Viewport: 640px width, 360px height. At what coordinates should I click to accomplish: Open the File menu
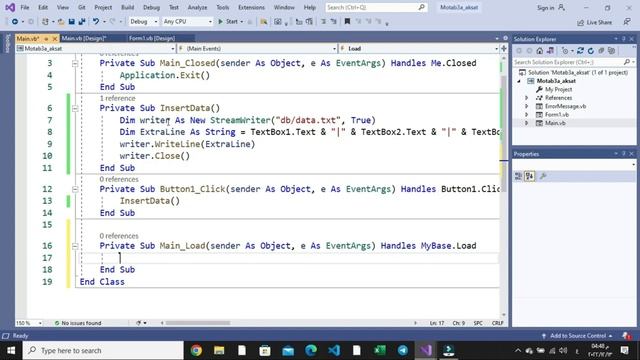coord(25,7)
